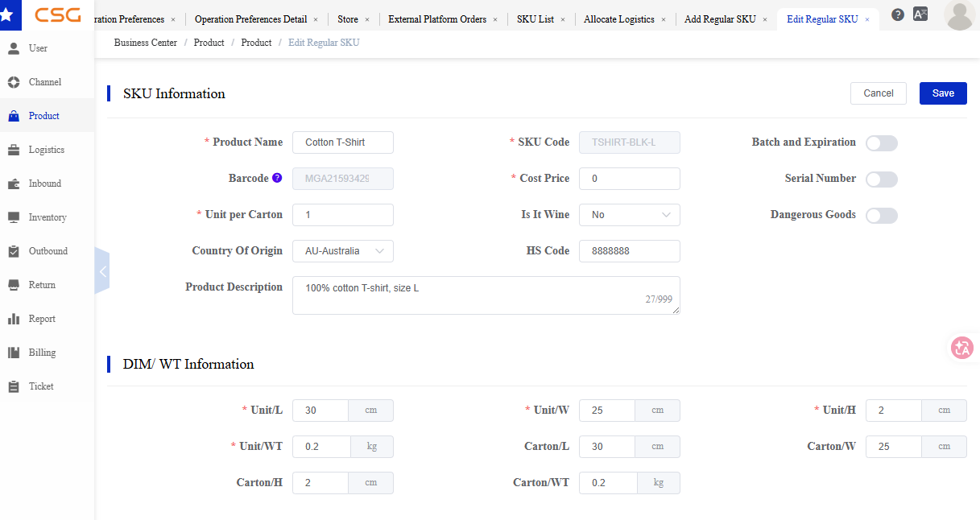
Task: Click the Logistics sidebar icon
Action: [x=14, y=150]
